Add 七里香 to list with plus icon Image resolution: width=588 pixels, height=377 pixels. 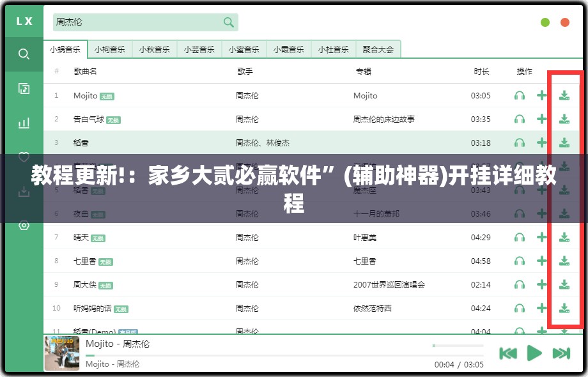(x=541, y=261)
